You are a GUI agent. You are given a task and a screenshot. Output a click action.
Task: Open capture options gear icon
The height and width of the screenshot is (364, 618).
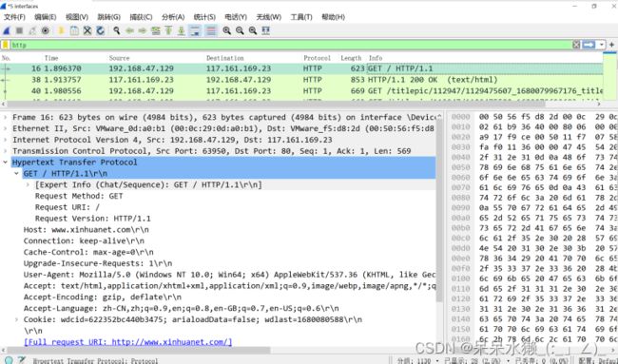pos(46,30)
